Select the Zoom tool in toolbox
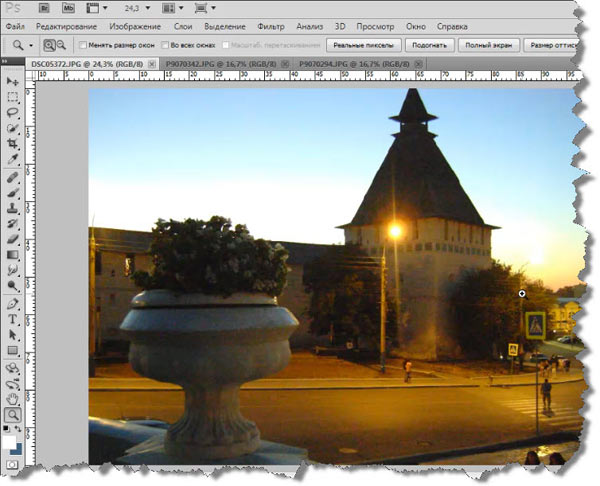 tap(13, 415)
